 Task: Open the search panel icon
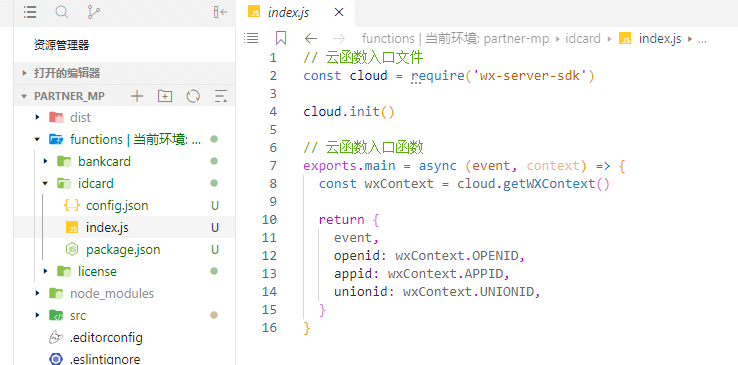(x=62, y=13)
